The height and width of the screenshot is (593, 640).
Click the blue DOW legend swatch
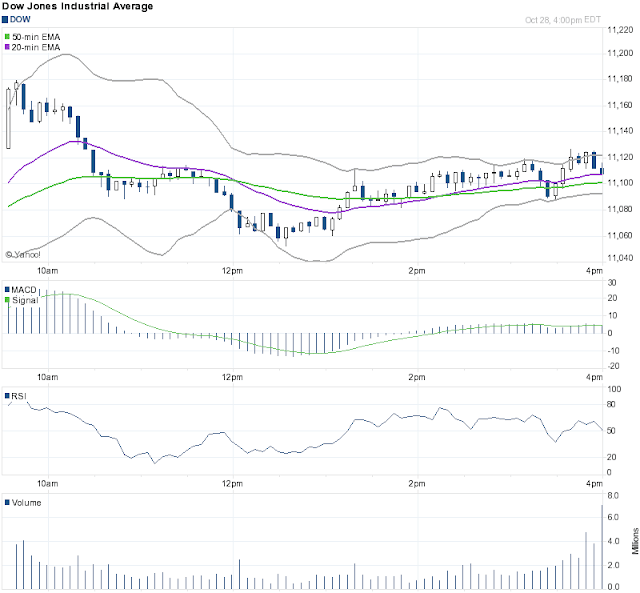(5, 20)
